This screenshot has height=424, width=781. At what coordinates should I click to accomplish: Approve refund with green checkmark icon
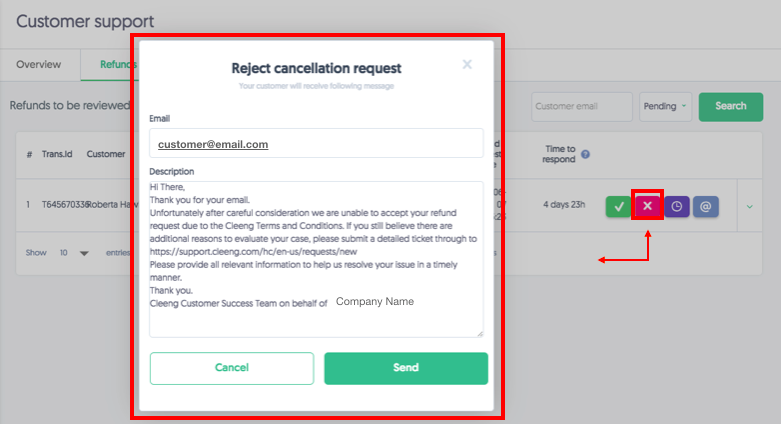point(618,206)
